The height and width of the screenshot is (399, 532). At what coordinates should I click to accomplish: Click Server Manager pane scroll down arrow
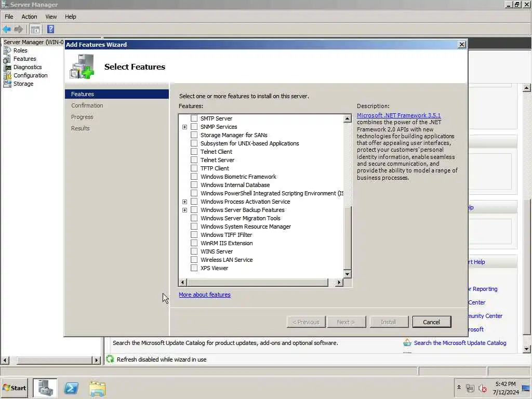[x=526, y=349]
